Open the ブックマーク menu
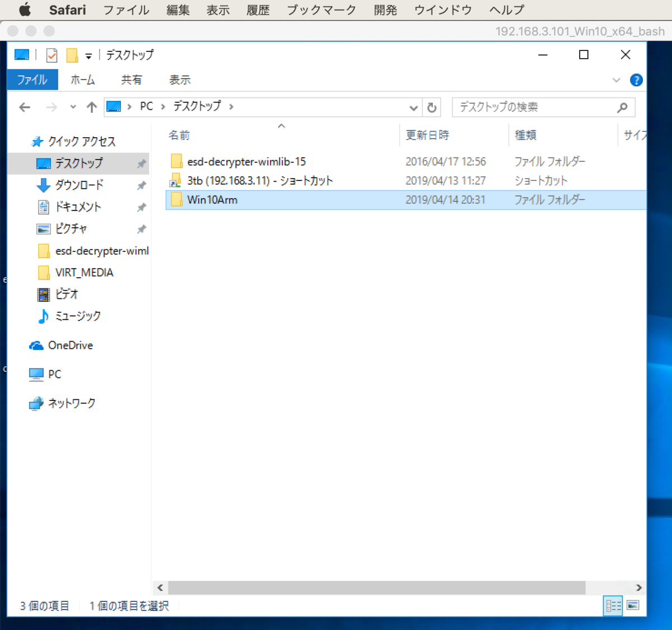Screen dimensions: 672x630 click(321, 10)
